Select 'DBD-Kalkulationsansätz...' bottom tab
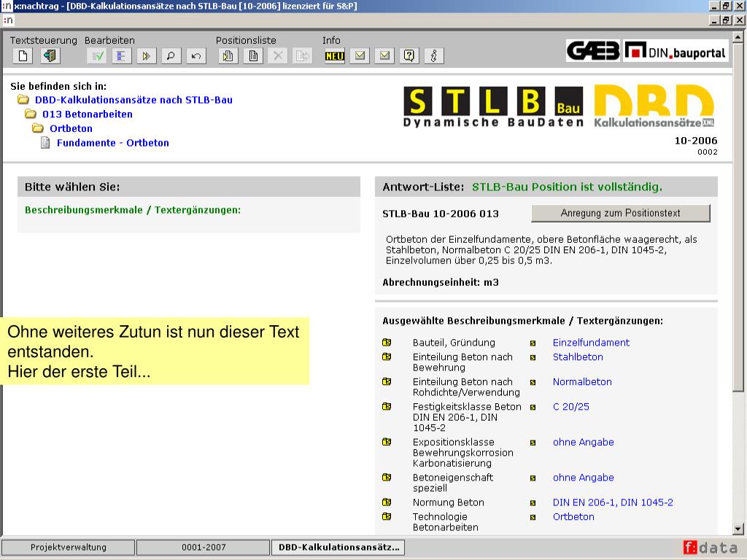 pos(338,547)
